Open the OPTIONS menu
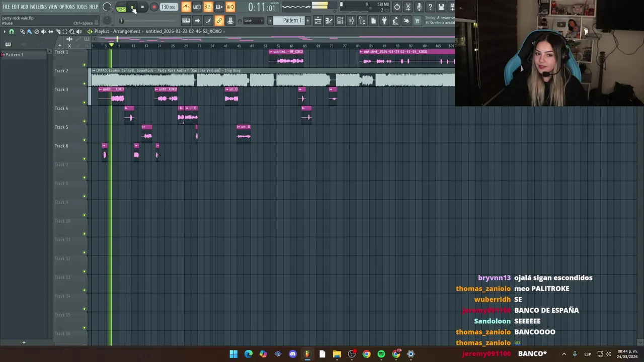The image size is (644, 362). pyautogui.click(x=67, y=7)
